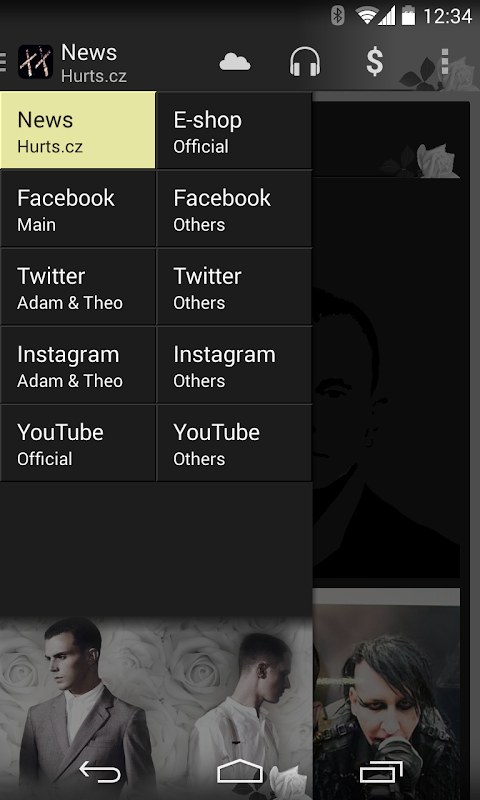Select Facebook Main entry
Screen dimensions: 480x800
pos(78,209)
